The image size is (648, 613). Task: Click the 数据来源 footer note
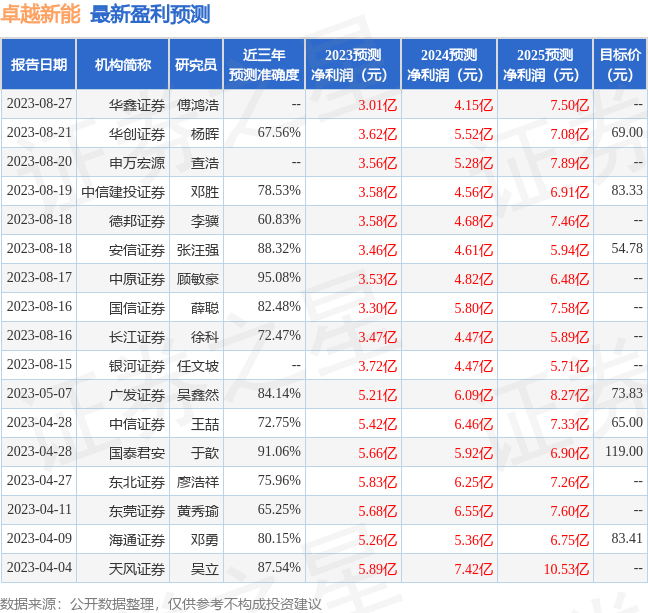160,603
